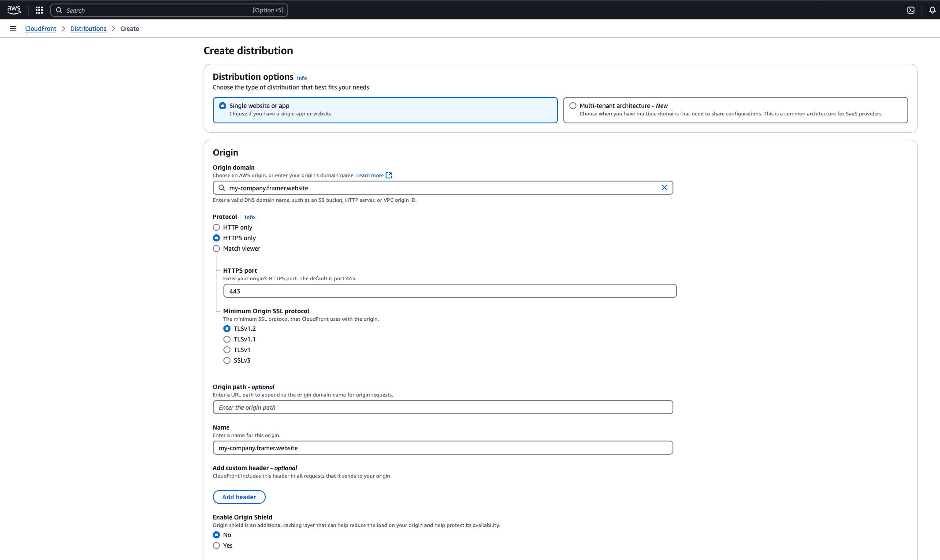Navigate to Distributions breadcrumb
940x560 pixels.
pos(88,29)
